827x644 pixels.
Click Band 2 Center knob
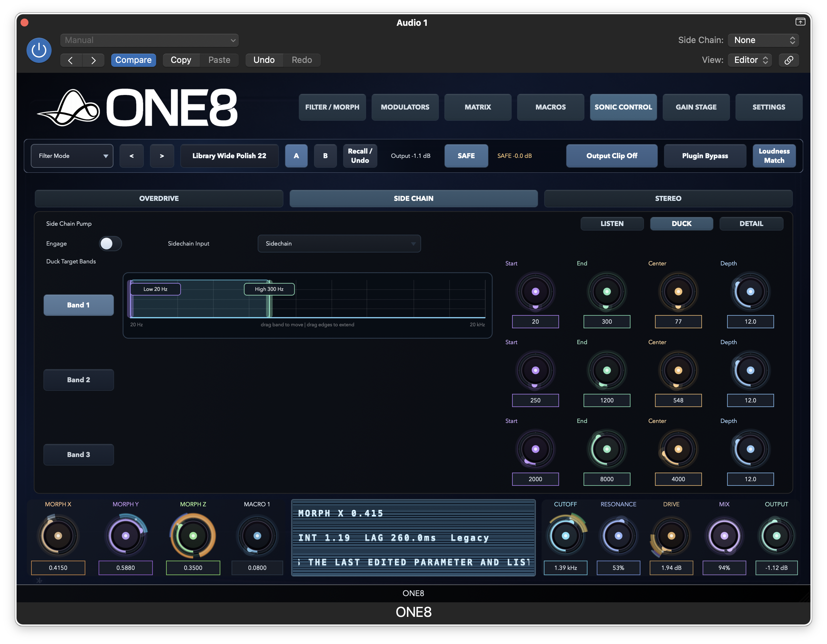678,371
